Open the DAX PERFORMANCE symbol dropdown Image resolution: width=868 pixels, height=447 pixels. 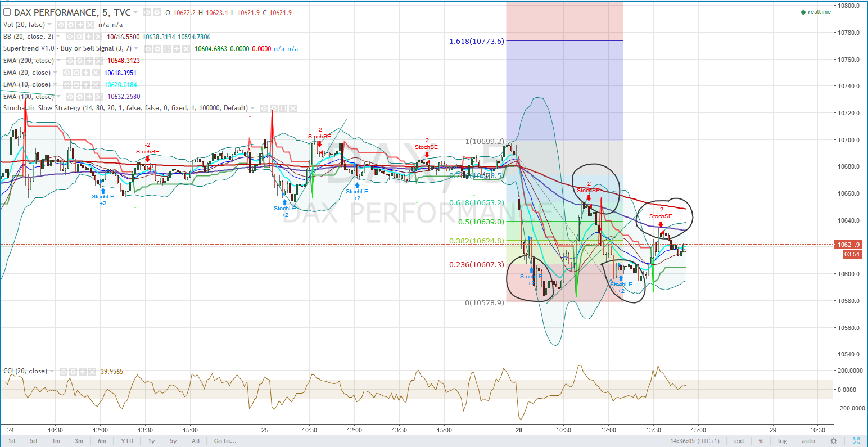(135, 12)
